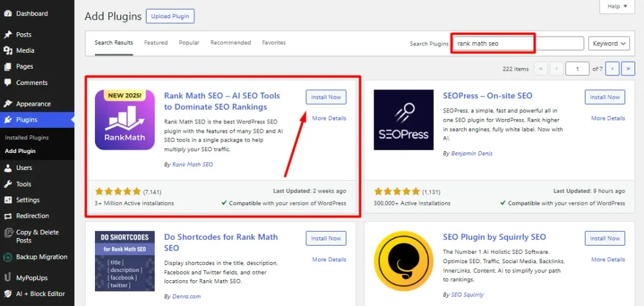Open More Details for Rank Math SEO
Image resolution: width=644 pixels, height=306 pixels.
[x=329, y=118]
